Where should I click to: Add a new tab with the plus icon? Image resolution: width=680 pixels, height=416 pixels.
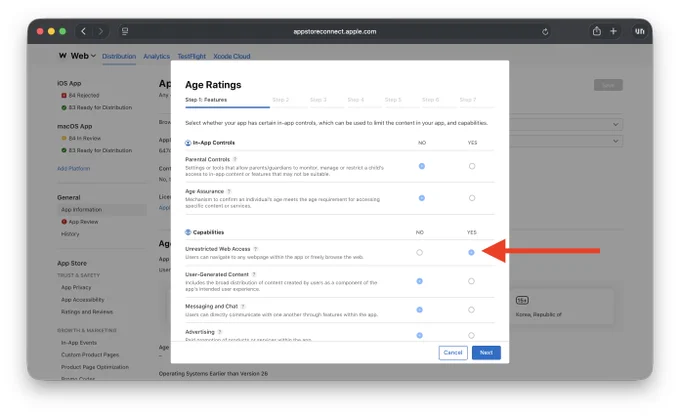click(x=613, y=31)
